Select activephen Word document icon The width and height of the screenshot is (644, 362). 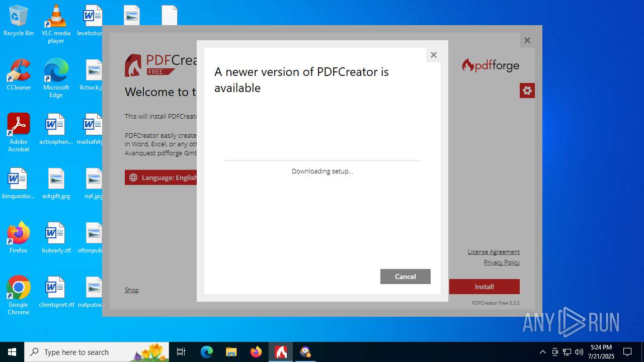click(56, 130)
